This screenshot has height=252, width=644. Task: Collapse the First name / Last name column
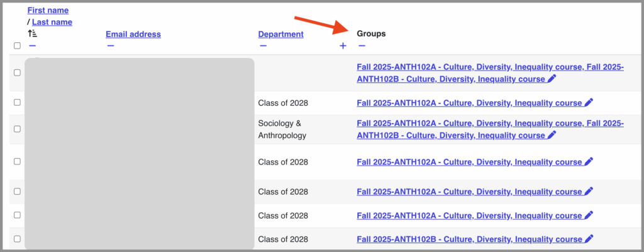click(33, 46)
